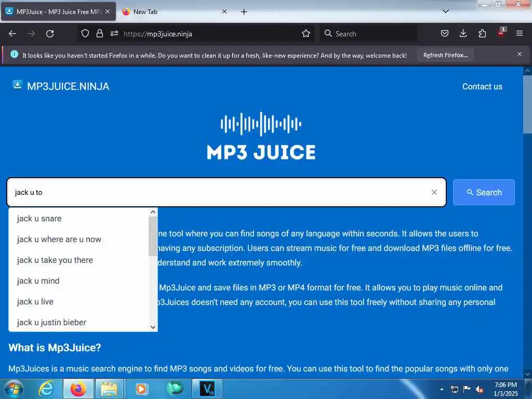
Task: Click the network tray icon
Action: click(x=454, y=389)
